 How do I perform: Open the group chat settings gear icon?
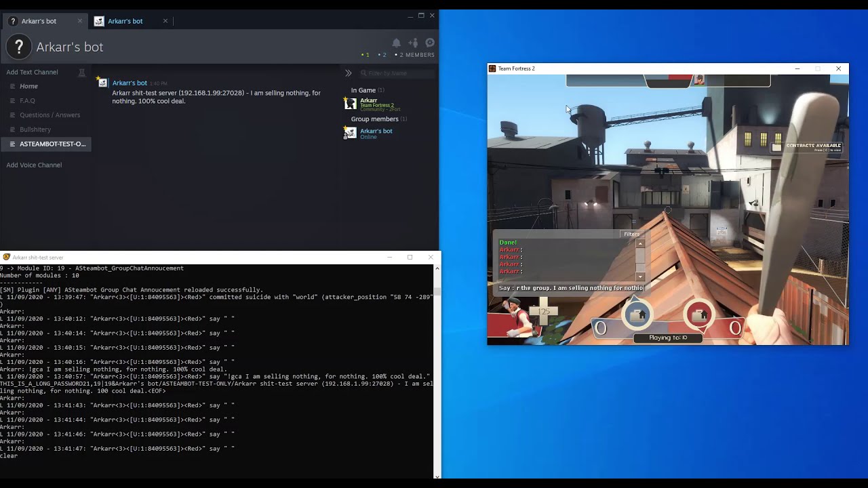(x=430, y=43)
